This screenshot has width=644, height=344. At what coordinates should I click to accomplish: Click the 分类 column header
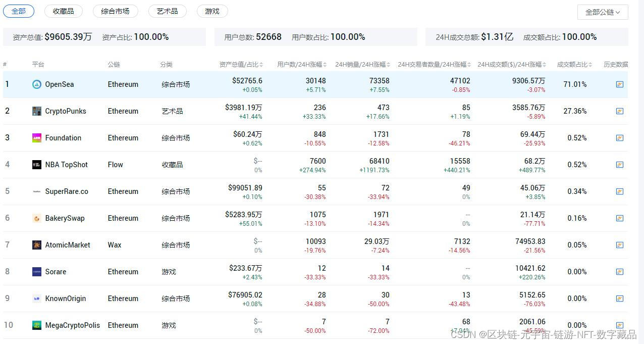pyautogui.click(x=167, y=65)
